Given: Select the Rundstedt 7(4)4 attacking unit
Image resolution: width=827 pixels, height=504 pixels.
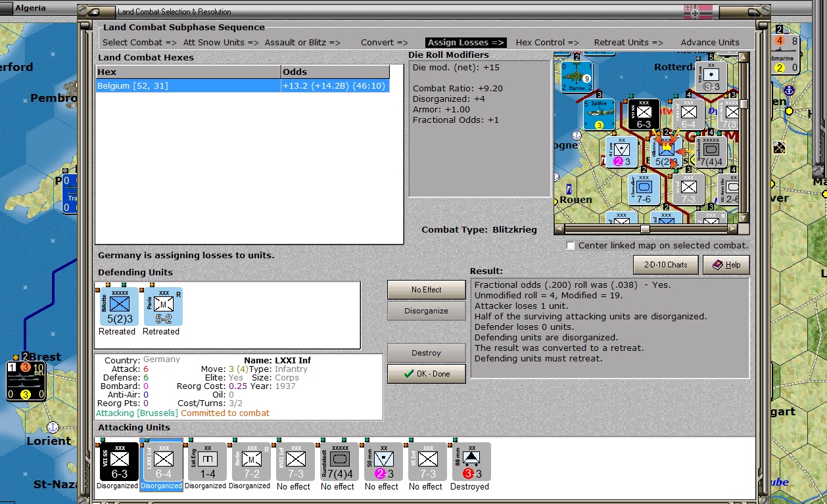Looking at the screenshot, I should coord(339,461).
